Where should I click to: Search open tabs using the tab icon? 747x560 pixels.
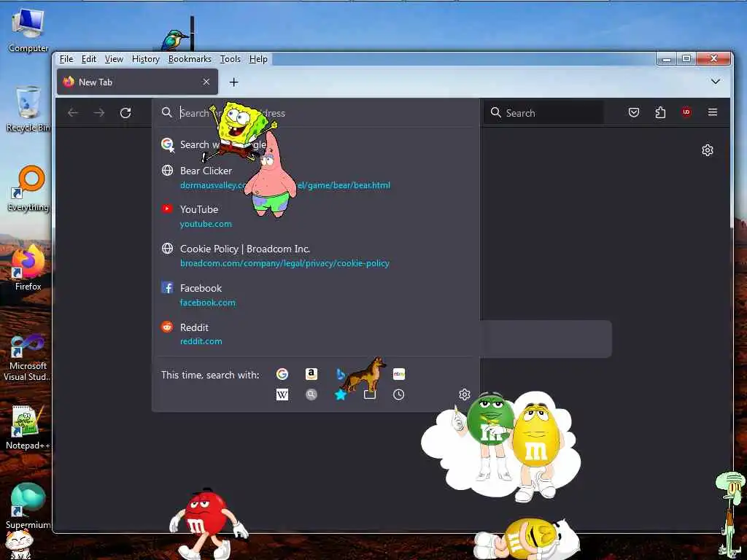pos(370,394)
